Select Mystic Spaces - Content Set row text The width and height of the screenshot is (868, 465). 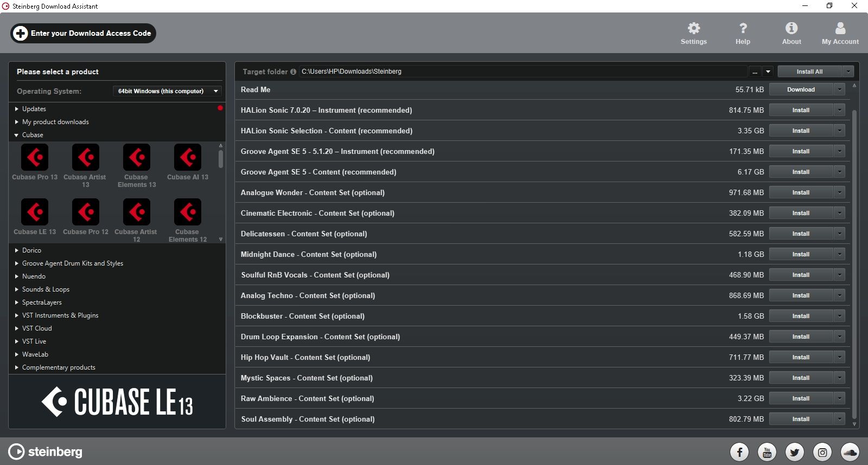307,378
